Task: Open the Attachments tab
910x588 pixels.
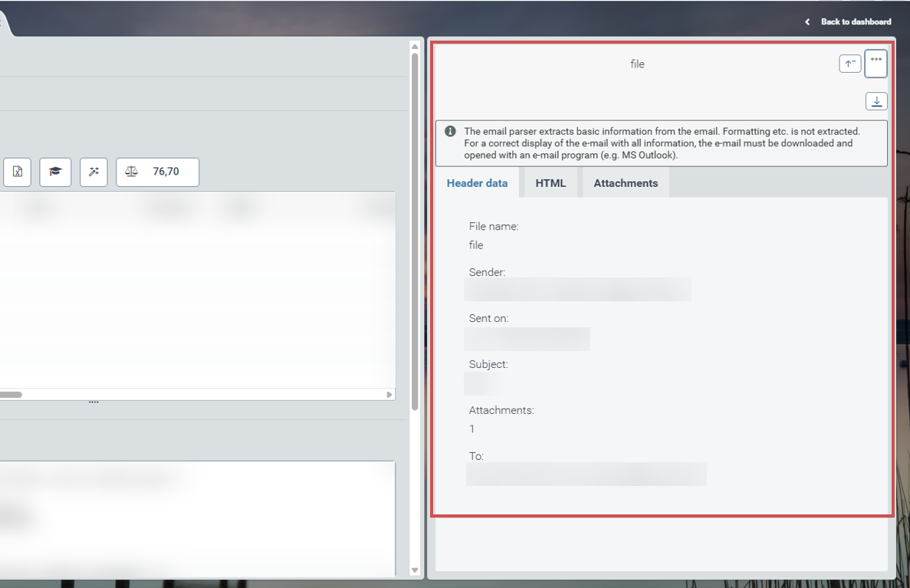Action: pyautogui.click(x=626, y=183)
